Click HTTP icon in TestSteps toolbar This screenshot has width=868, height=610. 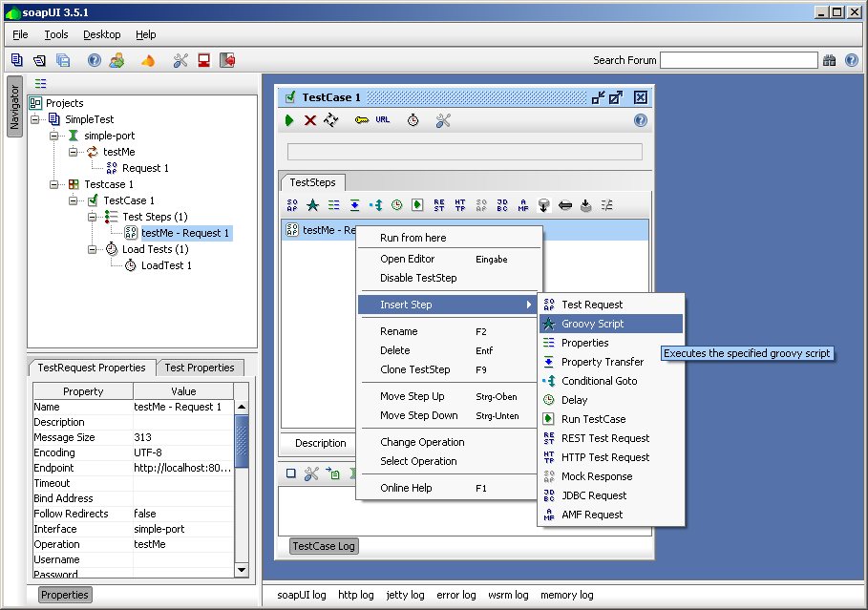(x=460, y=205)
